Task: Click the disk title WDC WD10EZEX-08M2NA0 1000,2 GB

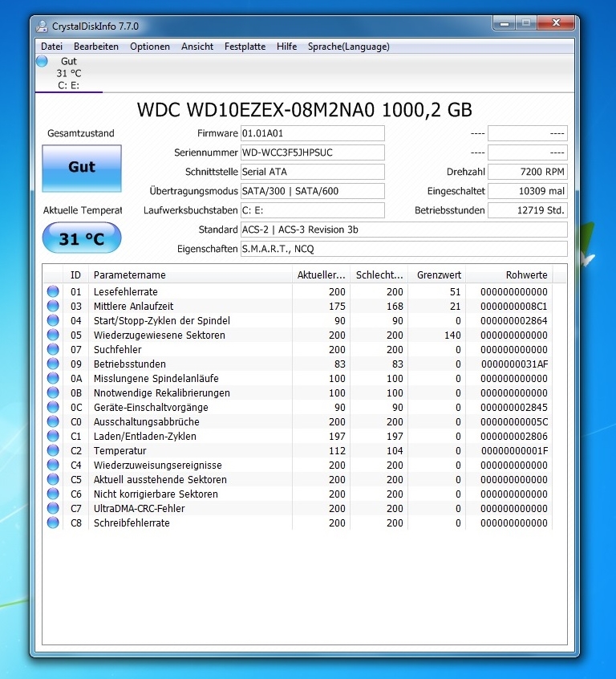Action: (304, 110)
